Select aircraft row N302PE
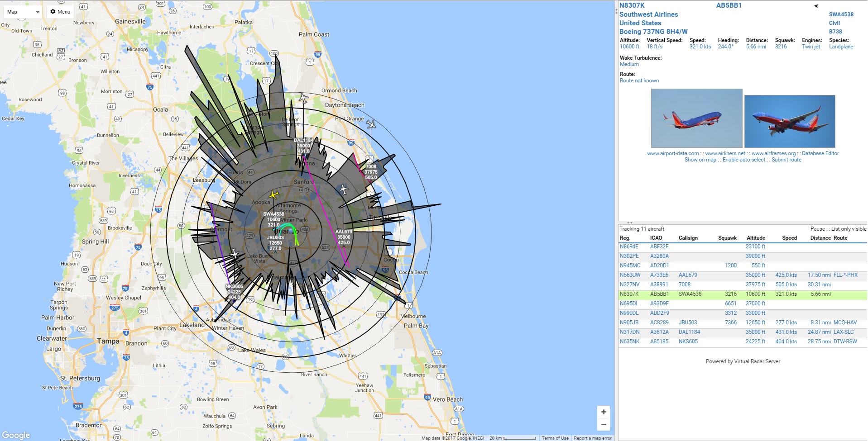 [x=743, y=256]
